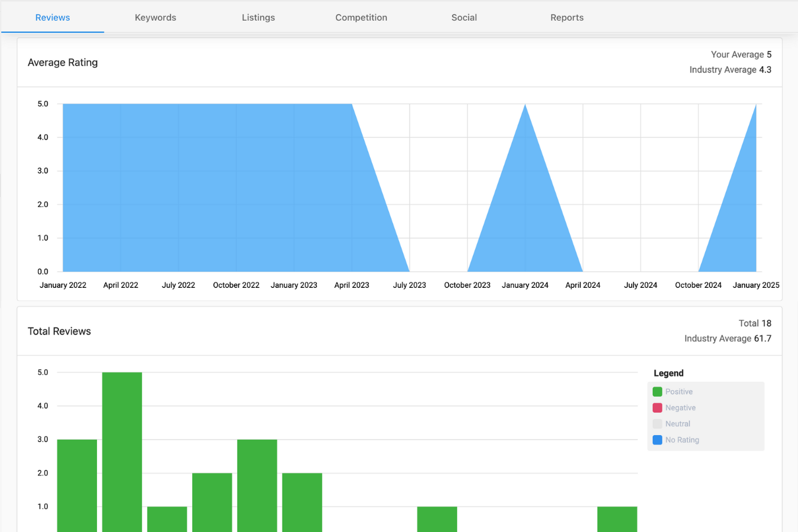Click the Total 18 reviews count

click(x=755, y=323)
